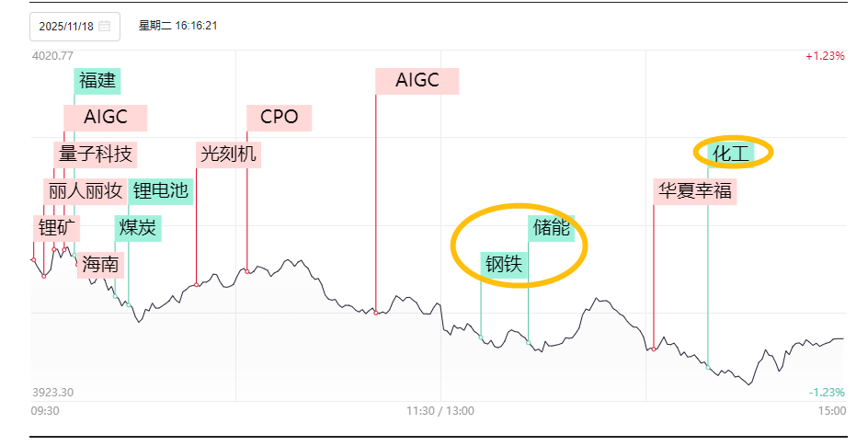The height and width of the screenshot is (446, 868).
Task: Click the CPO sector label
Action: click(279, 118)
